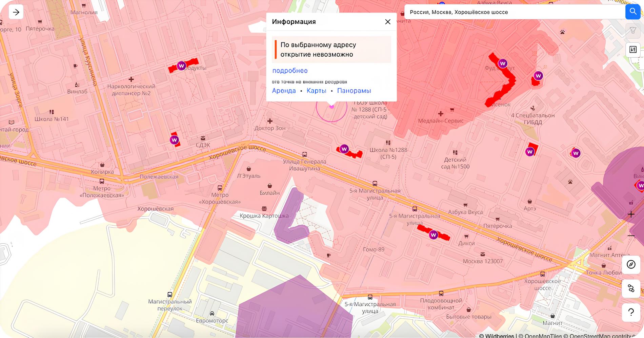
Task: Open the Панорамы external link
Action: click(x=354, y=91)
